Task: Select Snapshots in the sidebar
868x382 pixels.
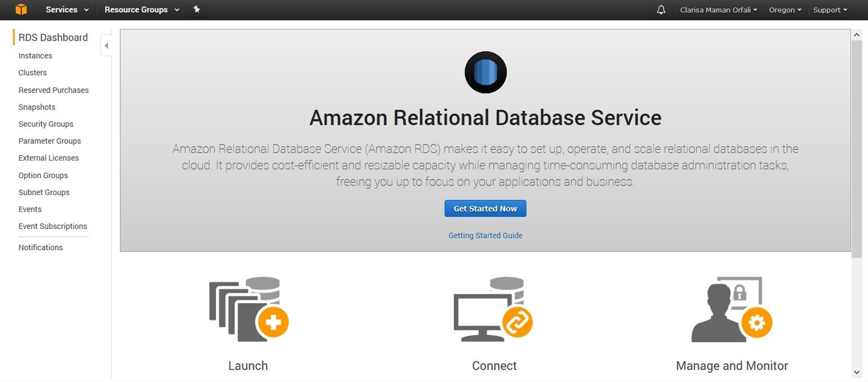Action: click(x=37, y=107)
